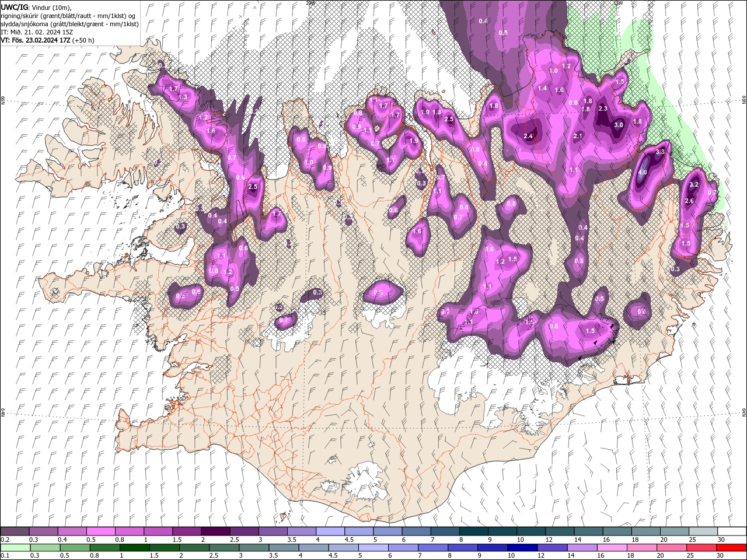Click the 0.1 label on rain scale
Image resolution: width=747 pixels, height=560 pixels.
[x=5, y=555]
